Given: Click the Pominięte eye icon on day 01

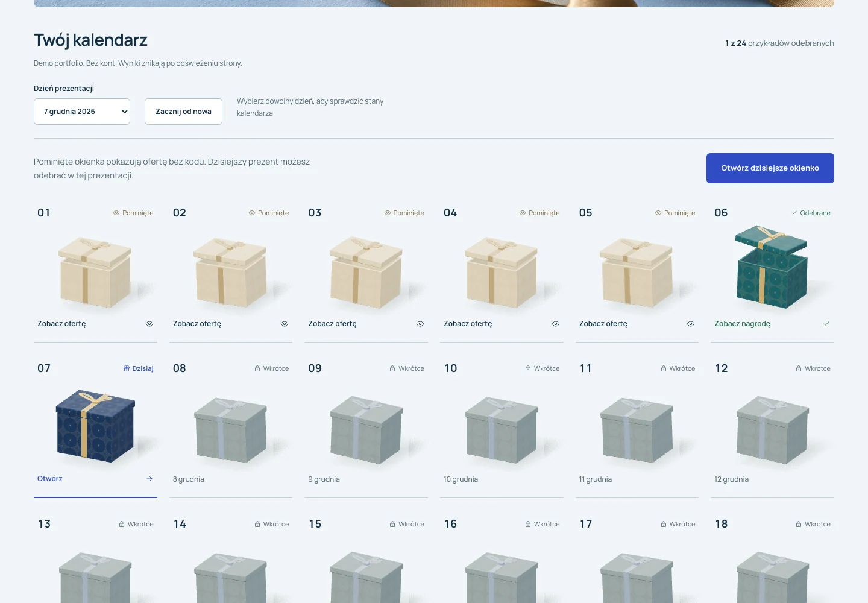Looking at the screenshot, I should coord(116,213).
